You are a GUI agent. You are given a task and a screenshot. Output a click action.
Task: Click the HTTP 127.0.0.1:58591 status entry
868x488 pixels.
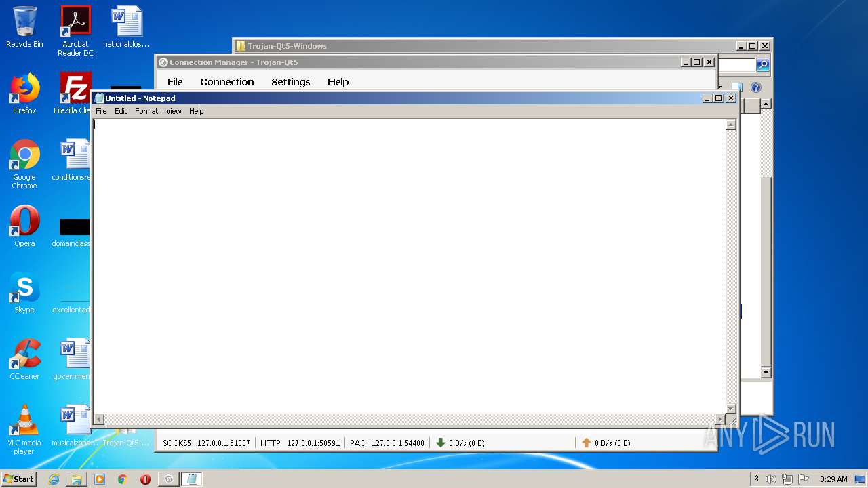(300, 443)
